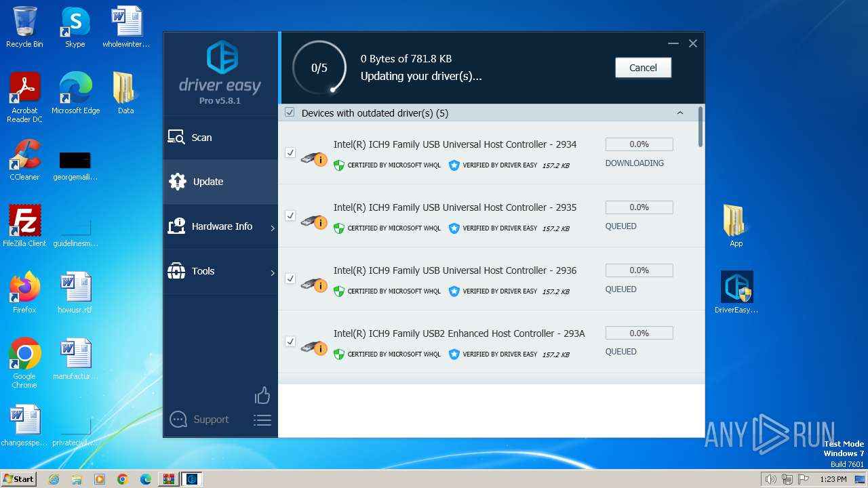Select the Update section in the sidebar
Screen dimensions: 868x488
[x=220, y=182]
